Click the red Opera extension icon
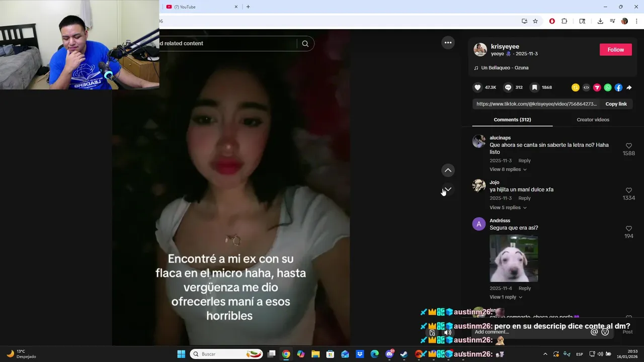 tap(552, 21)
